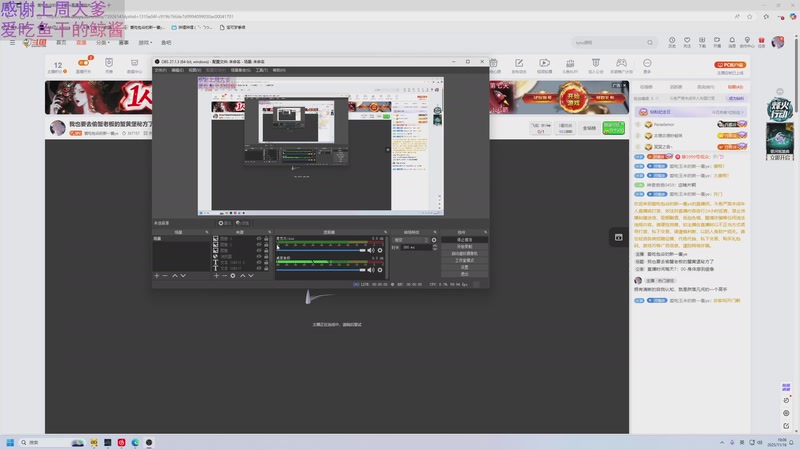Click the transition duration 300 ms stepper arrows
Screen dimensions: 800x450
[435, 247]
